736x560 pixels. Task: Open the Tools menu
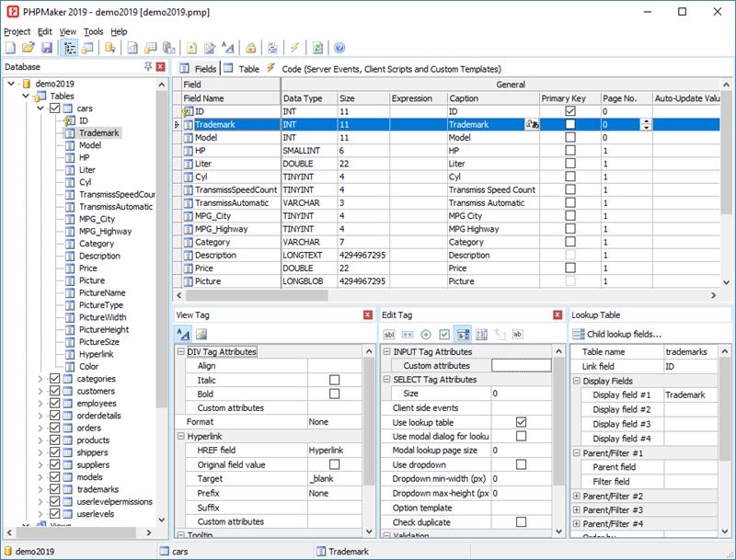click(96, 30)
